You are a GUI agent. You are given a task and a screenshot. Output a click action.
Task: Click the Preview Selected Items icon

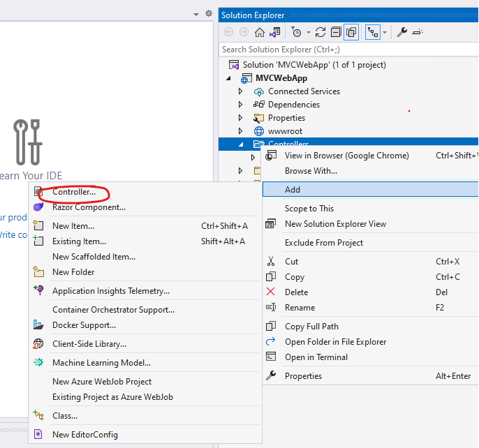[418, 32]
